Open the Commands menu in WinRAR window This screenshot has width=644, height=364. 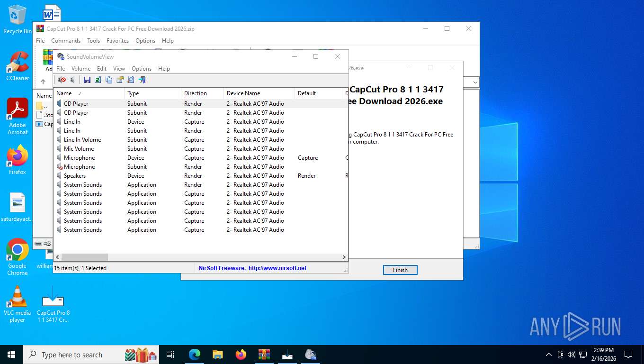[x=66, y=41]
